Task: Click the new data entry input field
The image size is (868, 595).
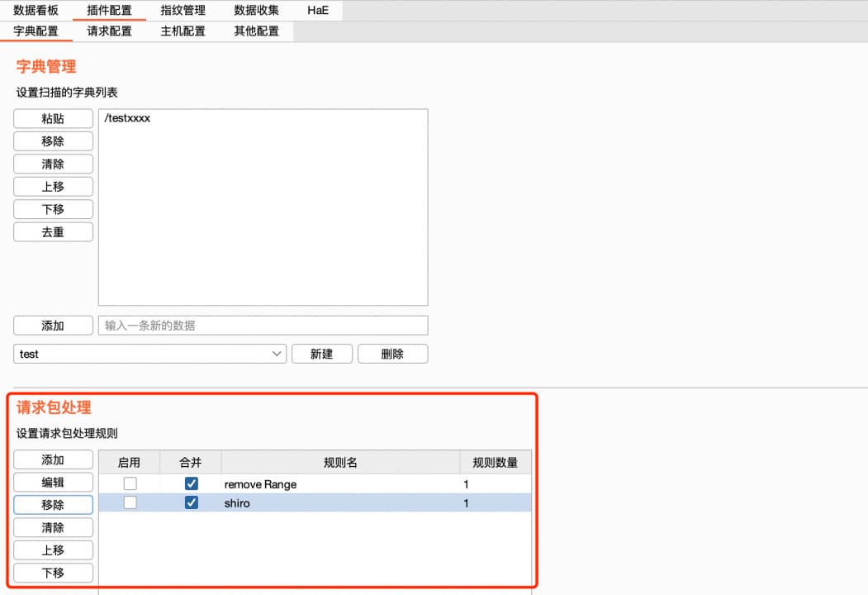Action: [x=263, y=326]
